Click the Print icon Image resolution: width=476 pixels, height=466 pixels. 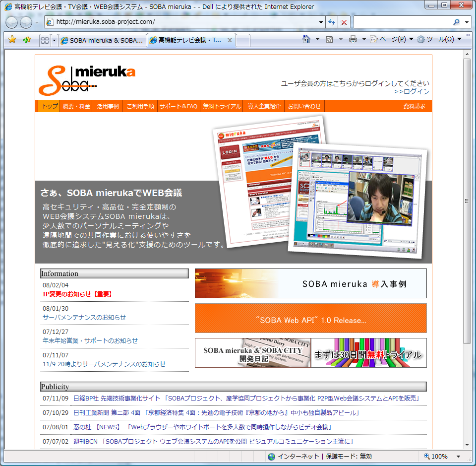coord(353,39)
